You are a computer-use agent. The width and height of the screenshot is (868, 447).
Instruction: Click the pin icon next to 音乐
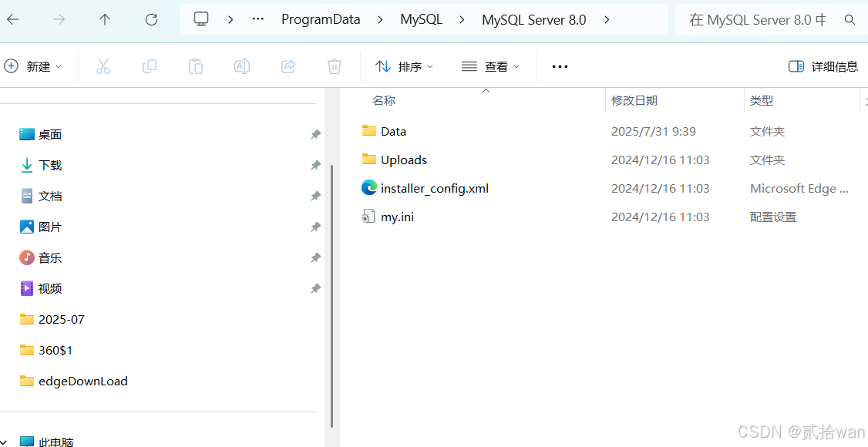pyautogui.click(x=315, y=258)
